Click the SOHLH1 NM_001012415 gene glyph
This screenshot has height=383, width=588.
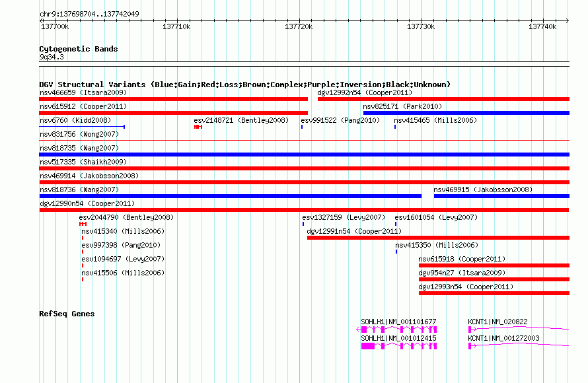pos(399,346)
